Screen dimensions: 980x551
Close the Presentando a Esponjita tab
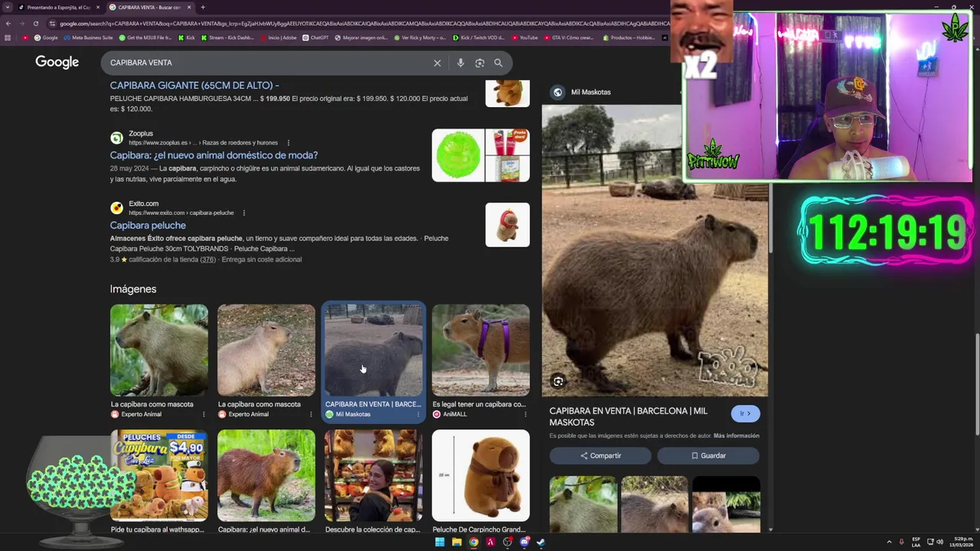pos(98,7)
